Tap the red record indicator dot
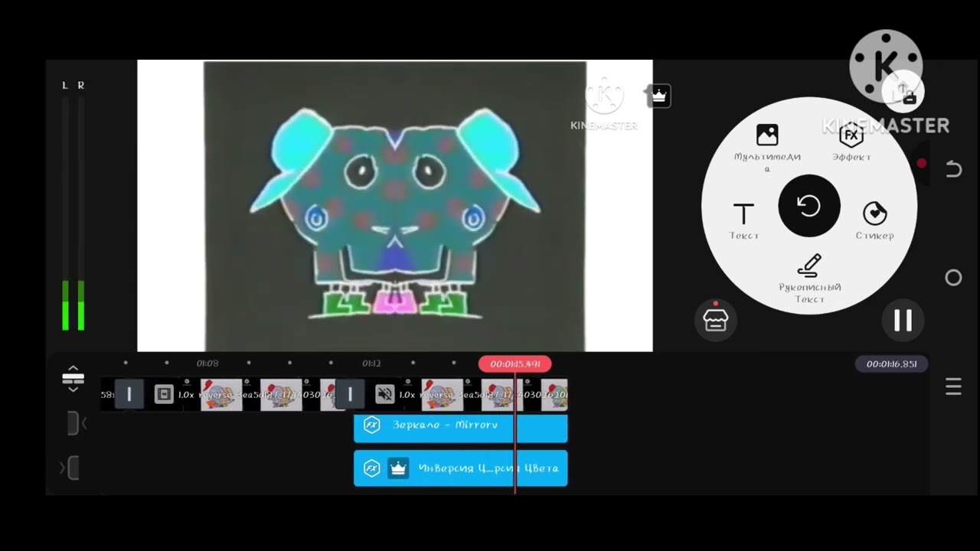The height and width of the screenshot is (551, 980). point(921,164)
